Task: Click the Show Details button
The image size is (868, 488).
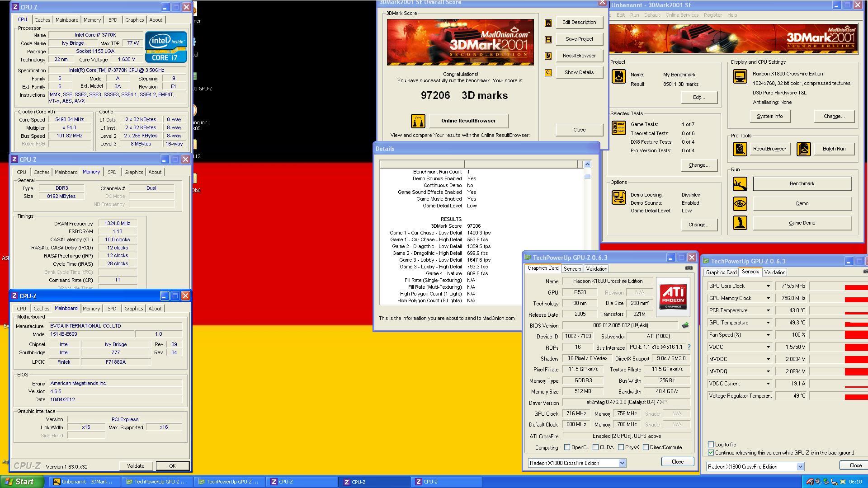Action: pyautogui.click(x=579, y=73)
